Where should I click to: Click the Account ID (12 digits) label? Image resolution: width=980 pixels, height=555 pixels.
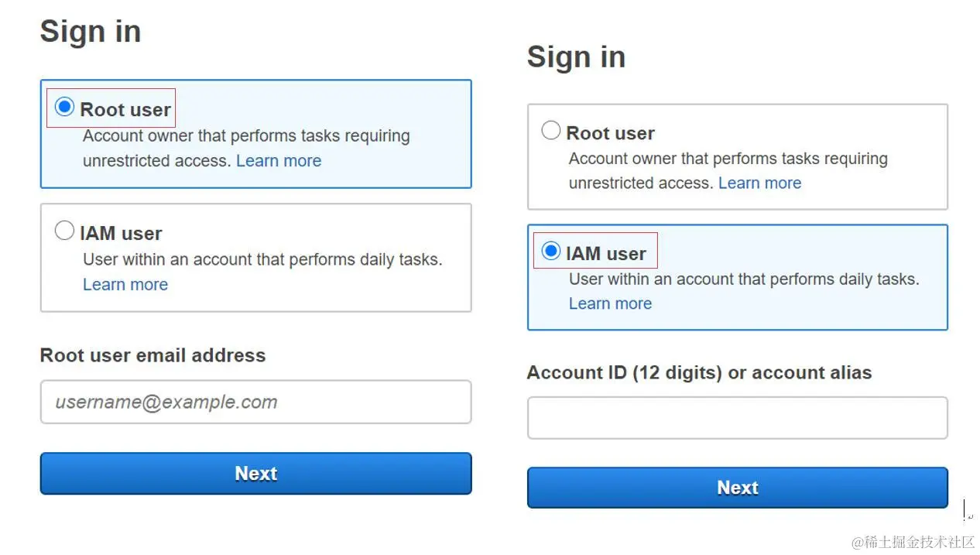coord(699,372)
